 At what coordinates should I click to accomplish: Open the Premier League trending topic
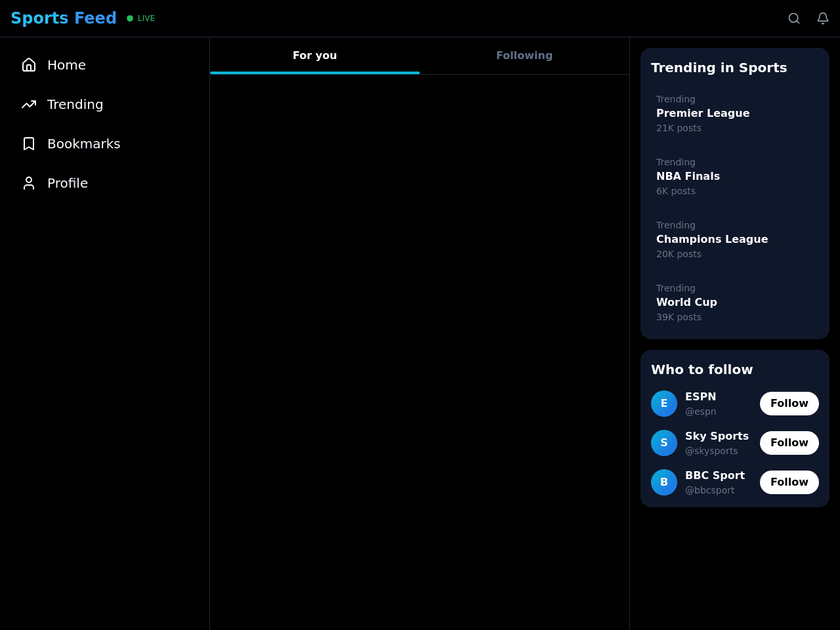735,114
